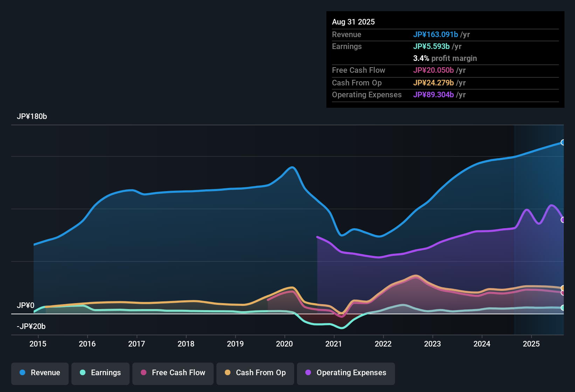Click the 2021 axis position on the chart
The image size is (575, 392).
click(334, 344)
